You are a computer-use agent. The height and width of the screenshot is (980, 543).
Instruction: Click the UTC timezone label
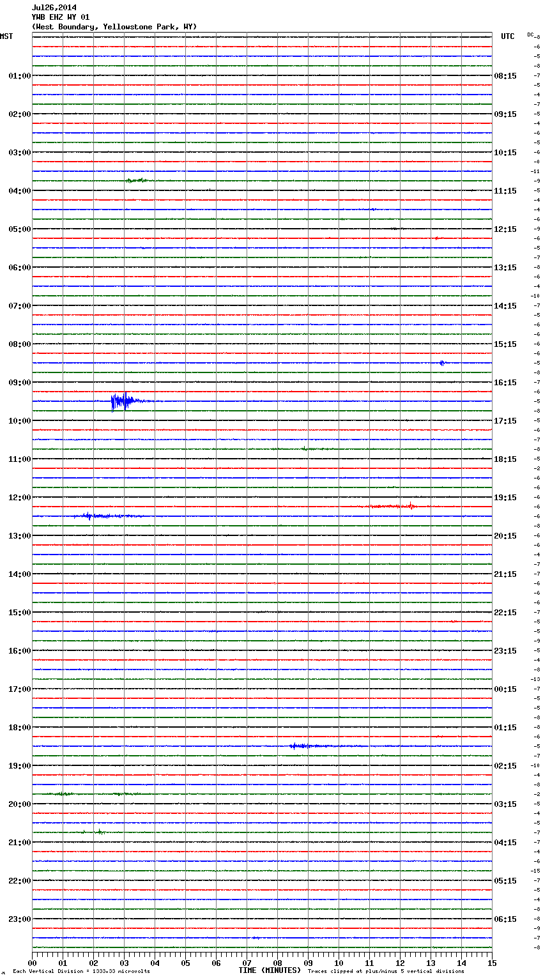click(x=508, y=36)
